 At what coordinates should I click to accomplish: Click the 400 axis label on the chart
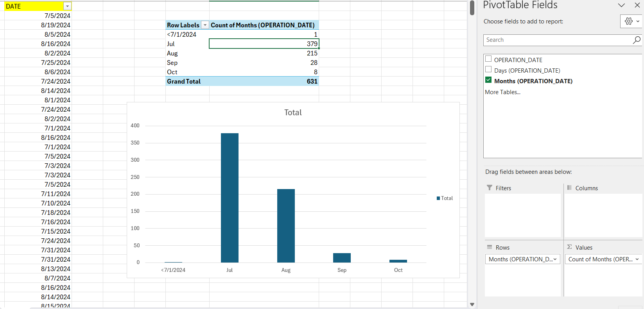[135, 125]
